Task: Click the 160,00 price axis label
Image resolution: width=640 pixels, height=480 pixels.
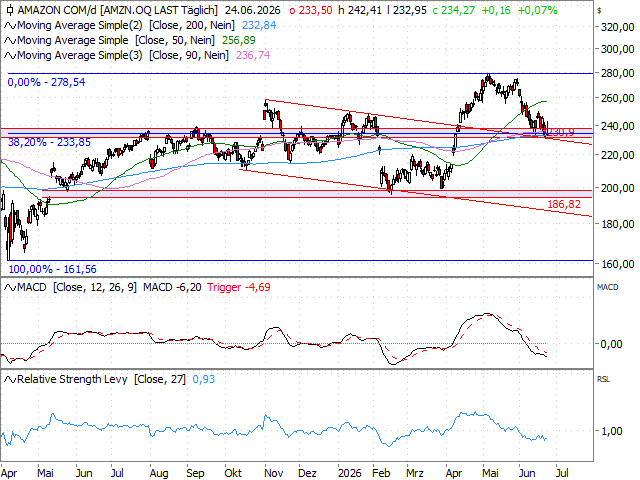Action: [618, 264]
